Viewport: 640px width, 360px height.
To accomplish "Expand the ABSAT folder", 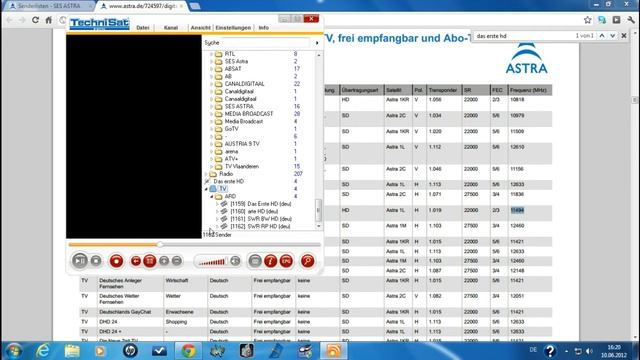I will pyautogui.click(x=211, y=69).
